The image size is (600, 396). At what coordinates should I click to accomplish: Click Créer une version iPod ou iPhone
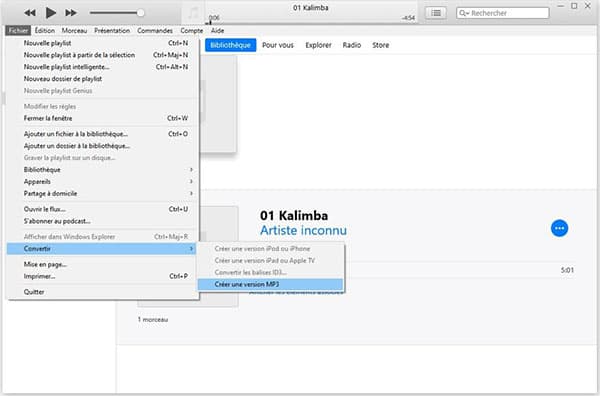[x=271, y=249]
